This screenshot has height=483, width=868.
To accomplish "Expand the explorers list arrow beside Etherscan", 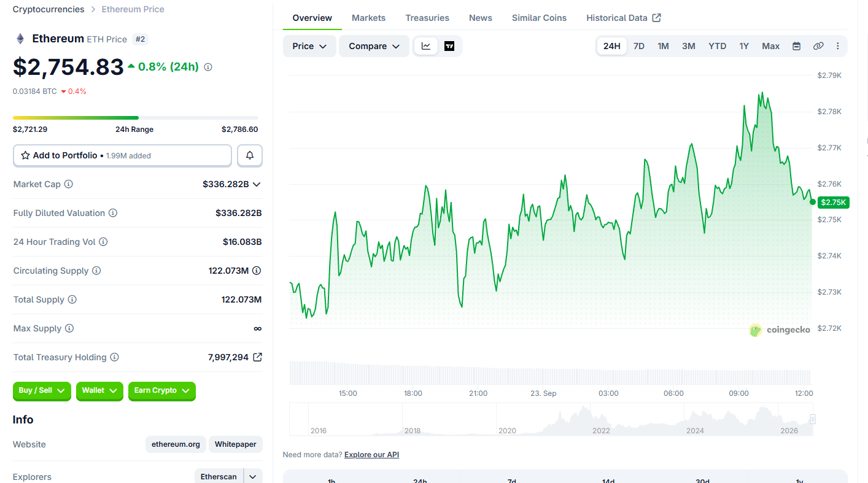I will click(x=253, y=477).
